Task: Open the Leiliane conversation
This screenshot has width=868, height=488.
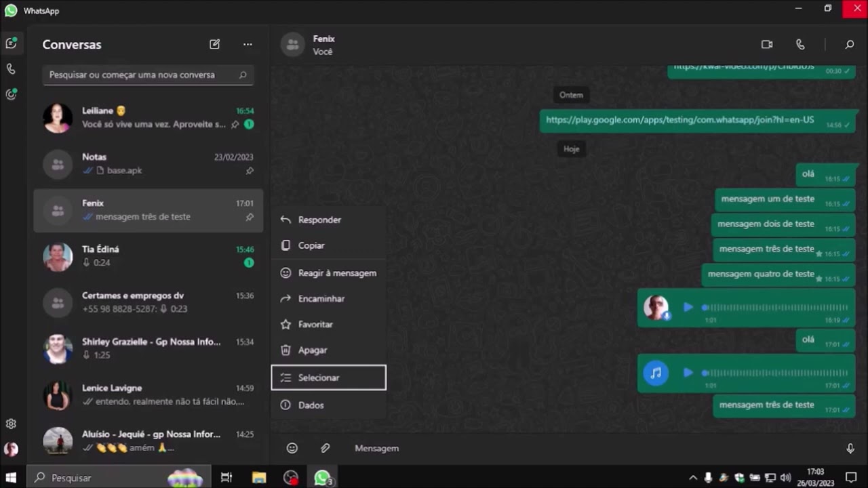Action: pos(148,118)
